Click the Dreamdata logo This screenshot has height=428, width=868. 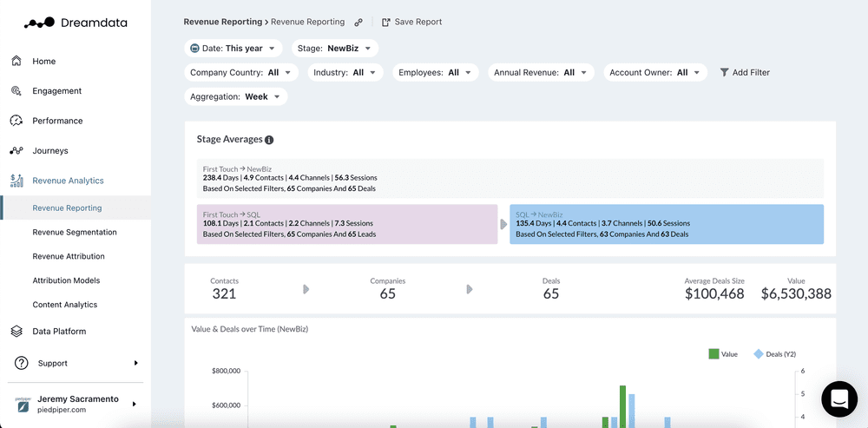point(76,23)
